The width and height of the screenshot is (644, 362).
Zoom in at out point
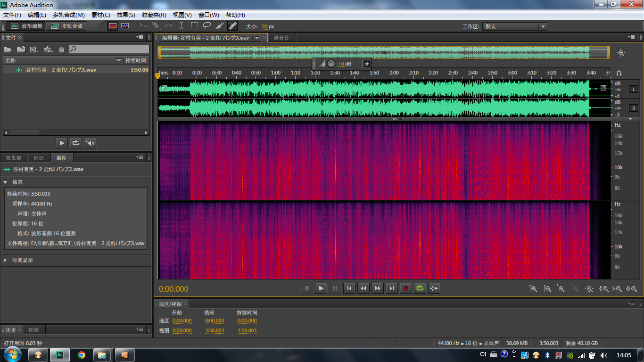[617, 288]
